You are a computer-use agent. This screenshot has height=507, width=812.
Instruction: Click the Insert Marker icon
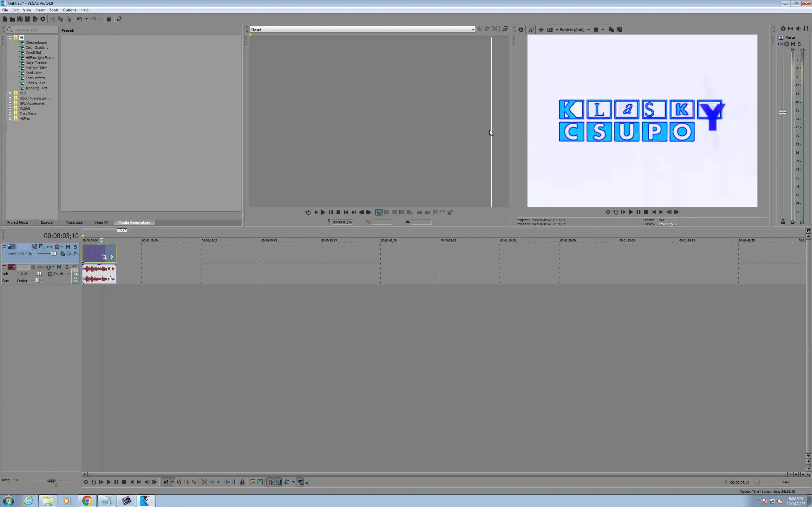pos(253,482)
